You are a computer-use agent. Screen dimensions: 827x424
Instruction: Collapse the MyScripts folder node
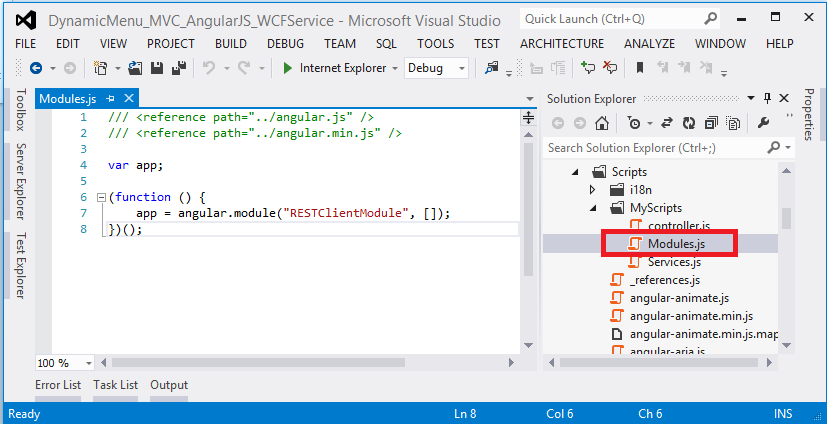click(x=593, y=208)
